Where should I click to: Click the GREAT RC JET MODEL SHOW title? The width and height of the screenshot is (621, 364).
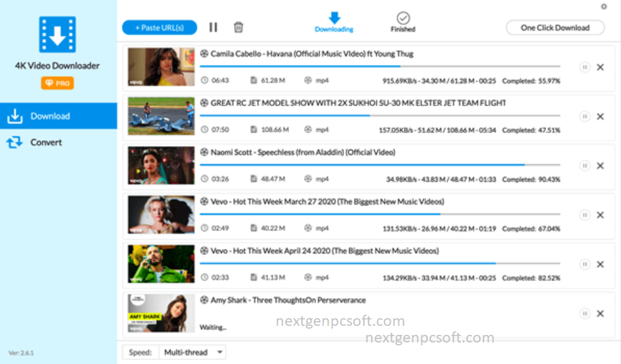(359, 103)
